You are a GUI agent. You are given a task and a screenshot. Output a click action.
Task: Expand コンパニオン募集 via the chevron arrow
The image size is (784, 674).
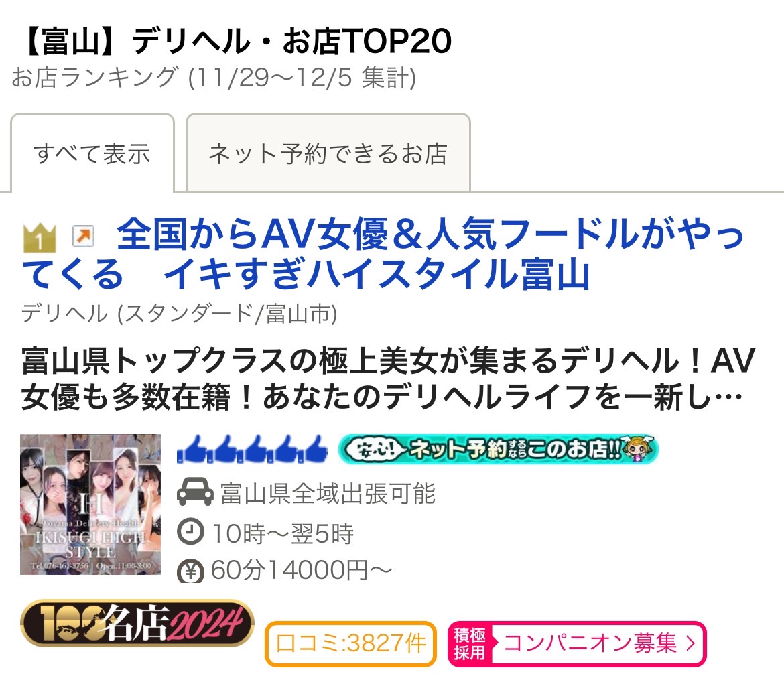[x=691, y=643]
